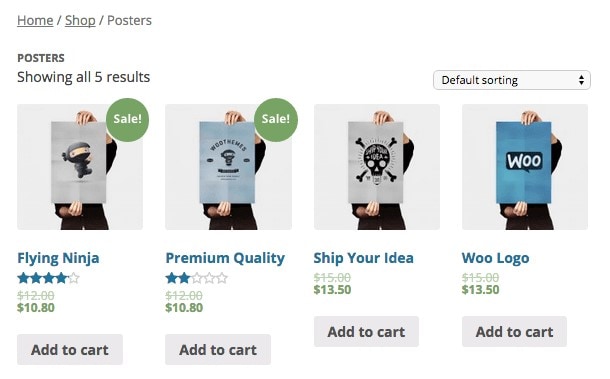Open the Woo Logo product title
This screenshot has width=610, height=379.
coord(496,258)
